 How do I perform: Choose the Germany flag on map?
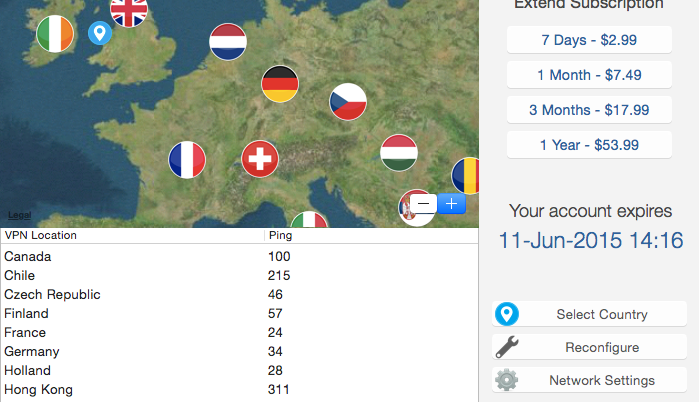[280, 84]
